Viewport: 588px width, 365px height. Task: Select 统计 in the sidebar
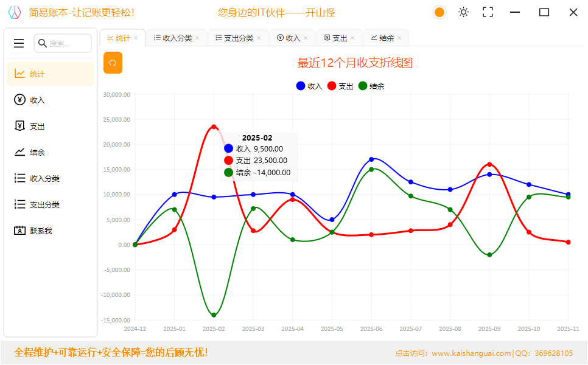pyautogui.click(x=51, y=74)
